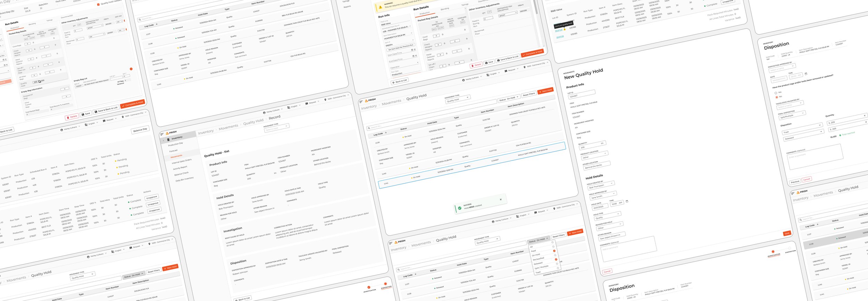Click warning icon beside lot number 353719

(x=565, y=29)
